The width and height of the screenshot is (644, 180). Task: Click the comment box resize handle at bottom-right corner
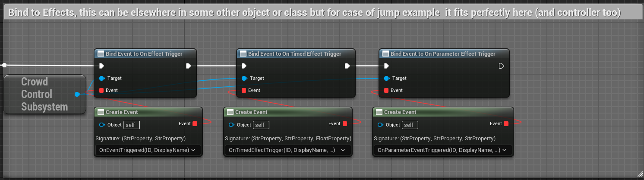(640, 176)
